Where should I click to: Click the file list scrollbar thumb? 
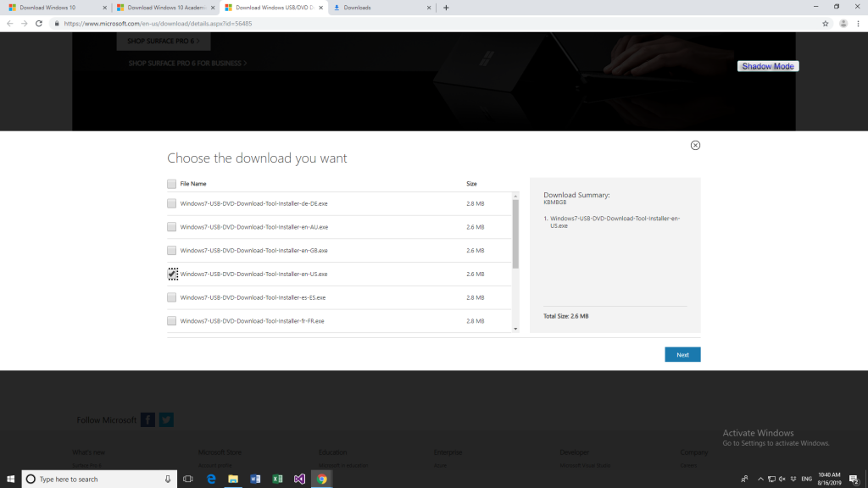pos(515,234)
